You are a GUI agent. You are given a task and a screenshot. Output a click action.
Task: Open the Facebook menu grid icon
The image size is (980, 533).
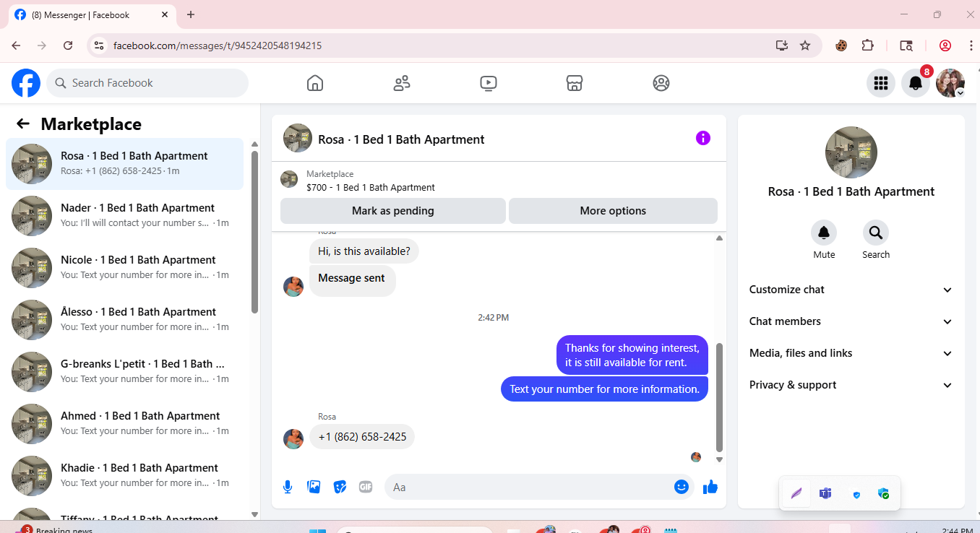(880, 83)
